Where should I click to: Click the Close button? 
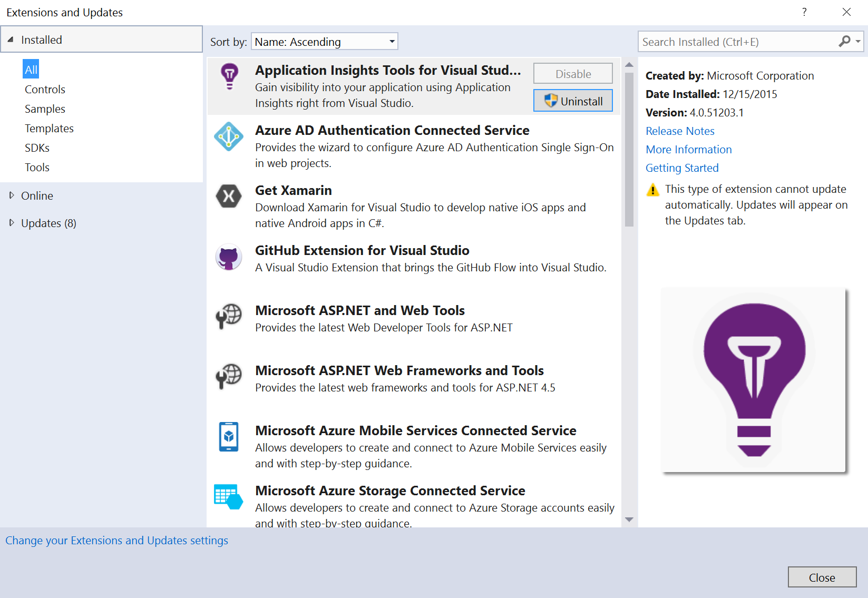point(822,577)
